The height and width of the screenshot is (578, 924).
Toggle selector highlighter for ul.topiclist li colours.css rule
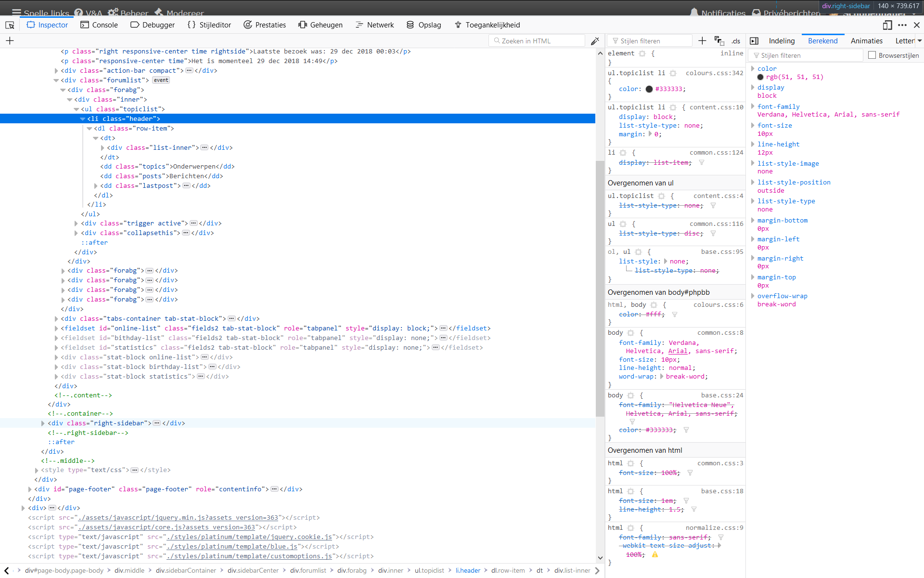pos(673,73)
